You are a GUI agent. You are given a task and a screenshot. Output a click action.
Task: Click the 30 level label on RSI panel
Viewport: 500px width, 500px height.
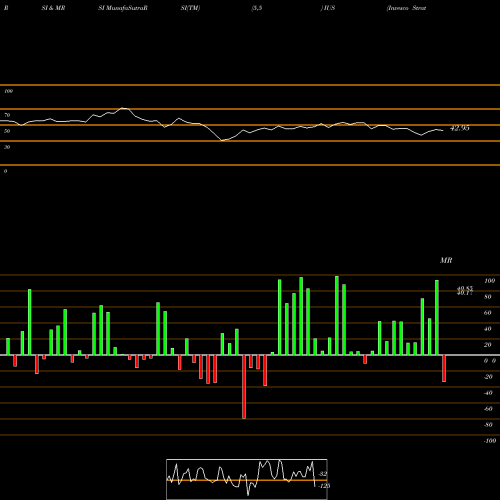coord(7,147)
